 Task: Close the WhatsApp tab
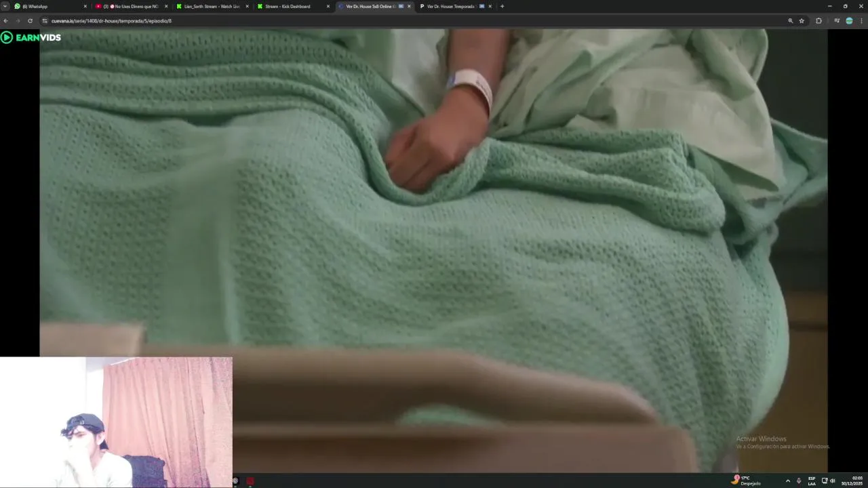85,6
